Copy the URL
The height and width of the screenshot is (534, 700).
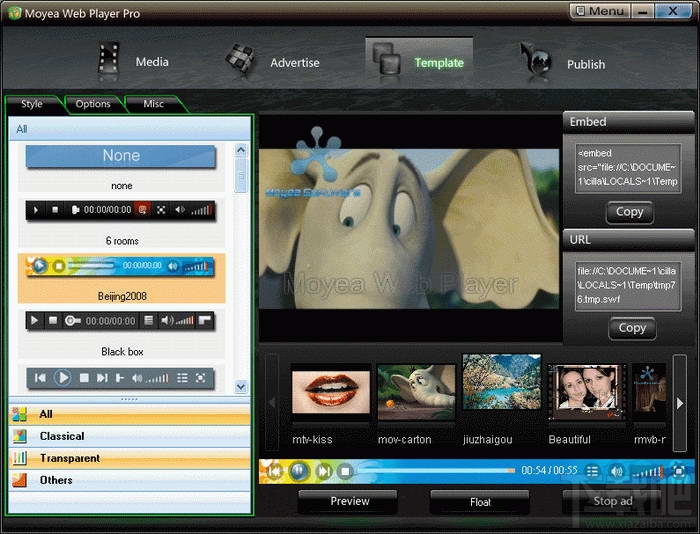tap(632, 328)
